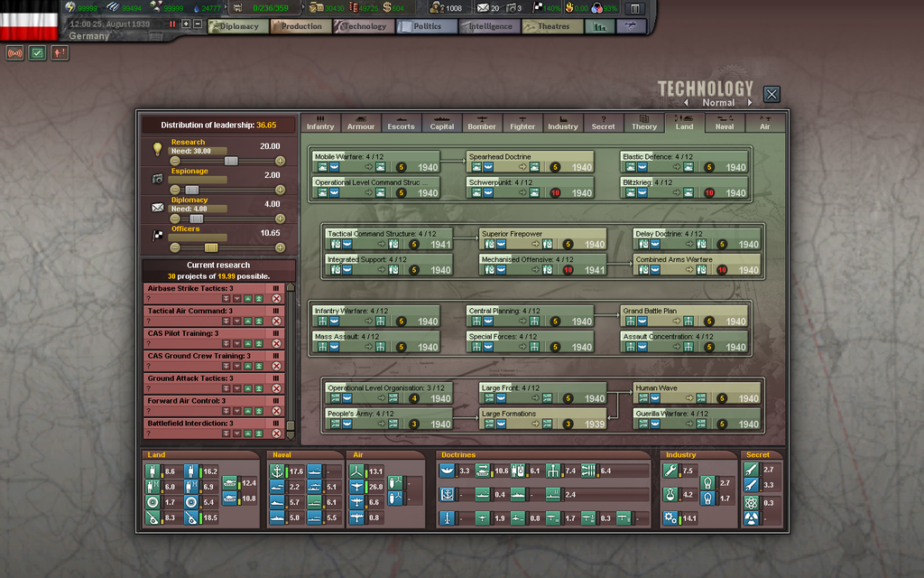Move Airbase Strike Tactics to the queue's bottom
The width and height of the screenshot is (924, 578).
coord(226,299)
